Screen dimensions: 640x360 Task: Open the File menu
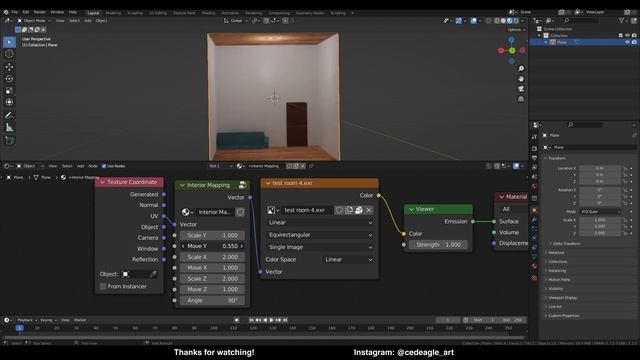15,12
